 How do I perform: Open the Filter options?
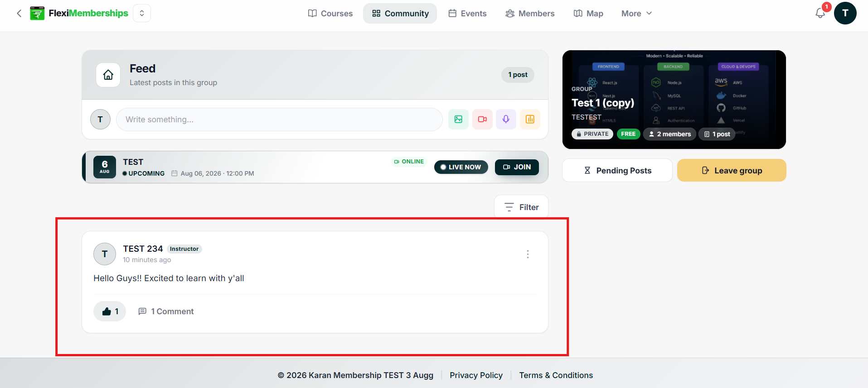(x=521, y=207)
